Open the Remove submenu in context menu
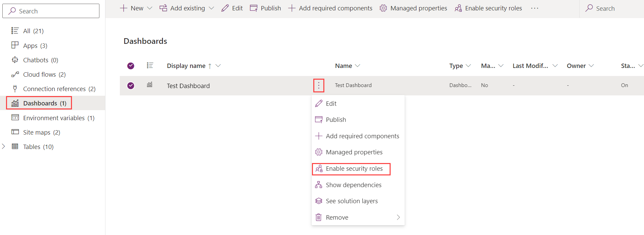Screen dimensions: 644x235 pyautogui.click(x=358, y=217)
